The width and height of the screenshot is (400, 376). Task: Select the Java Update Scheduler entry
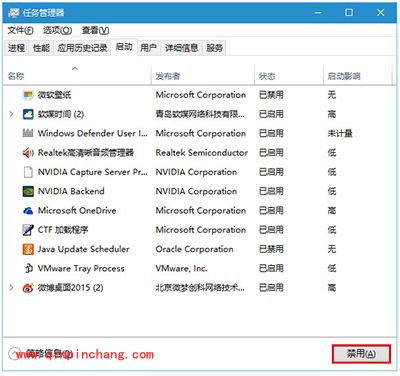point(83,249)
